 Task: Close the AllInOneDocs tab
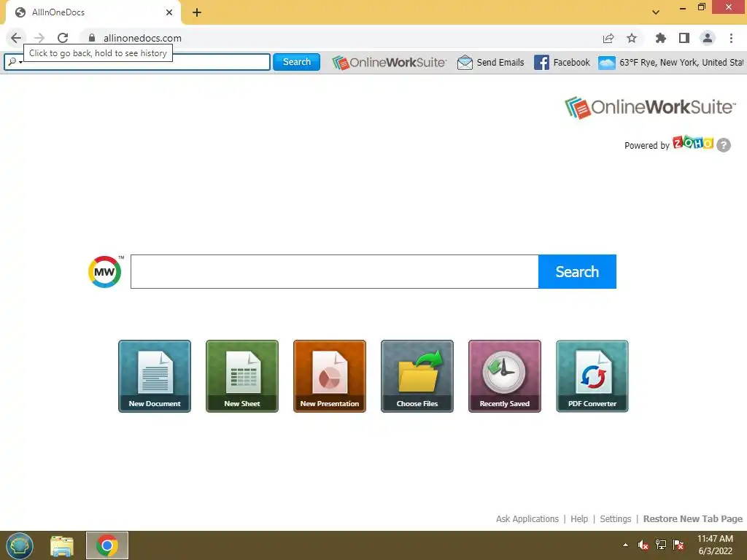click(x=169, y=12)
